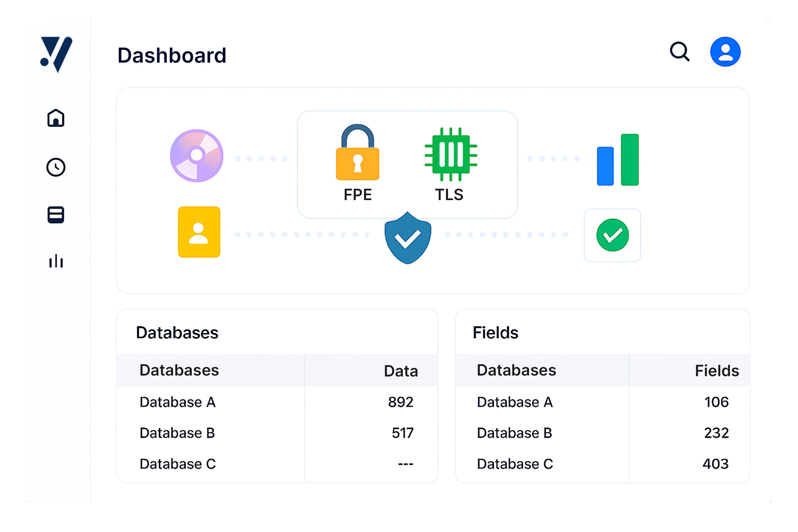Open the blue-green bar chart output icon
The height and width of the screenshot is (532, 798).
pyautogui.click(x=618, y=160)
